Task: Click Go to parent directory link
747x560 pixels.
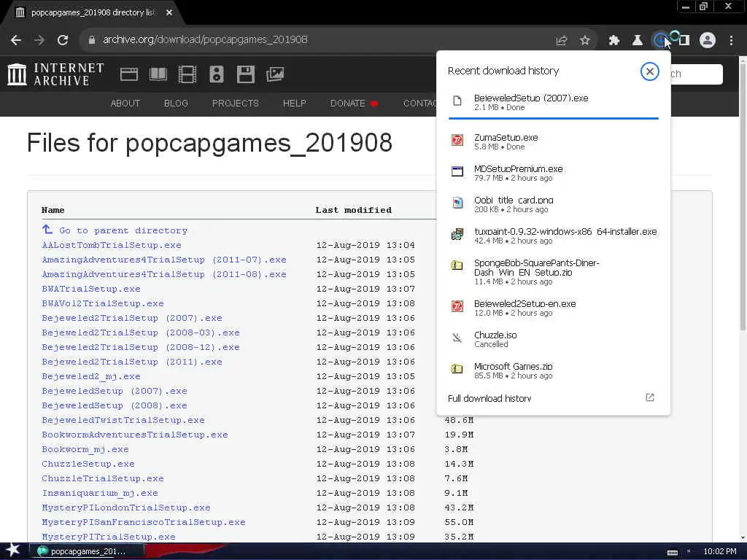Action: pyautogui.click(x=123, y=230)
